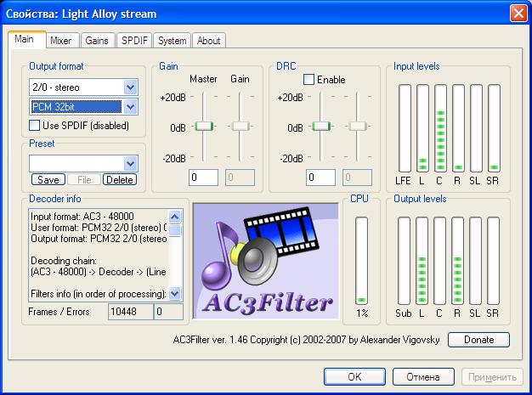Image resolution: width=532 pixels, height=395 pixels.
Task: Click the Decoder info scrollbar thumb
Action: pyautogui.click(x=175, y=230)
